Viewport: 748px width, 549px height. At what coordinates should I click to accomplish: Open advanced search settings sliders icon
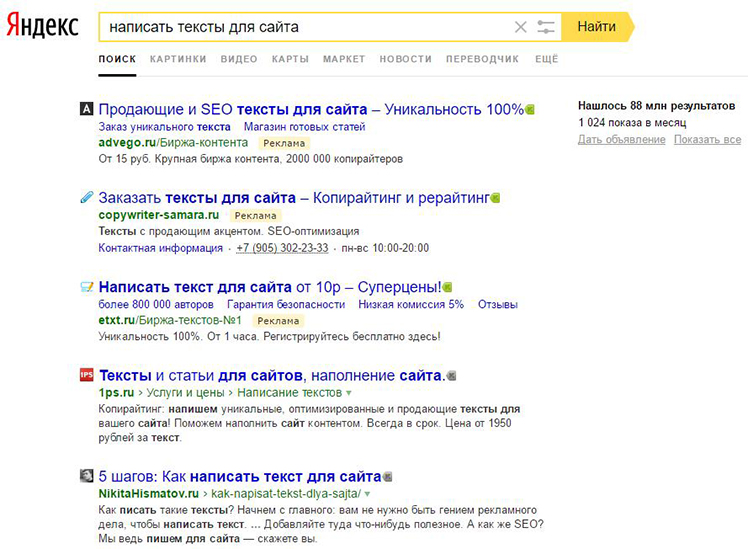click(546, 27)
